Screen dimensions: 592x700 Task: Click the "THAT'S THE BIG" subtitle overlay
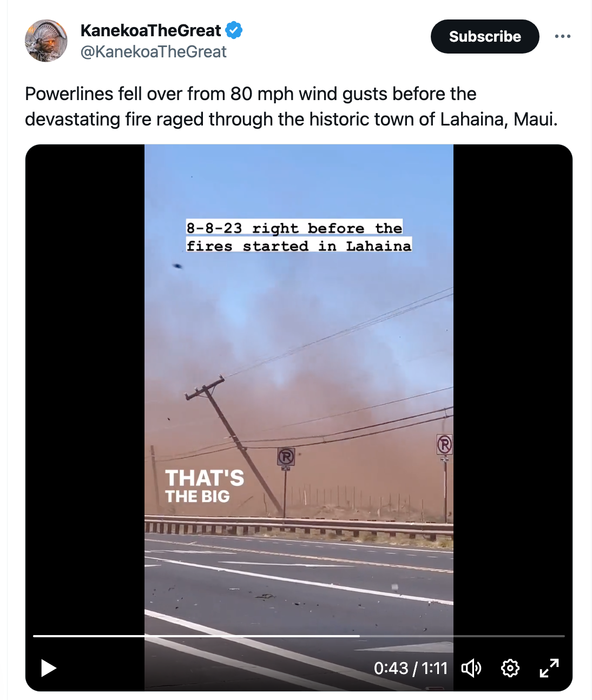point(205,486)
